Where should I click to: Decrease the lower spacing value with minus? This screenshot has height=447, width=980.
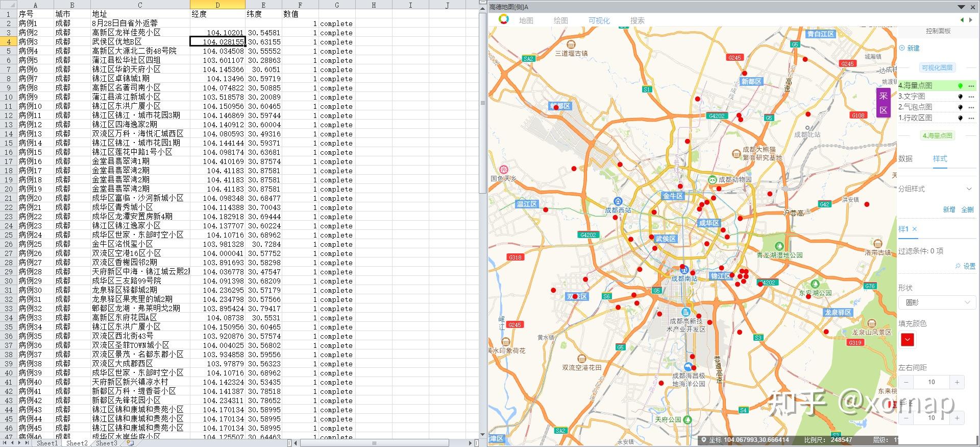pos(906,418)
